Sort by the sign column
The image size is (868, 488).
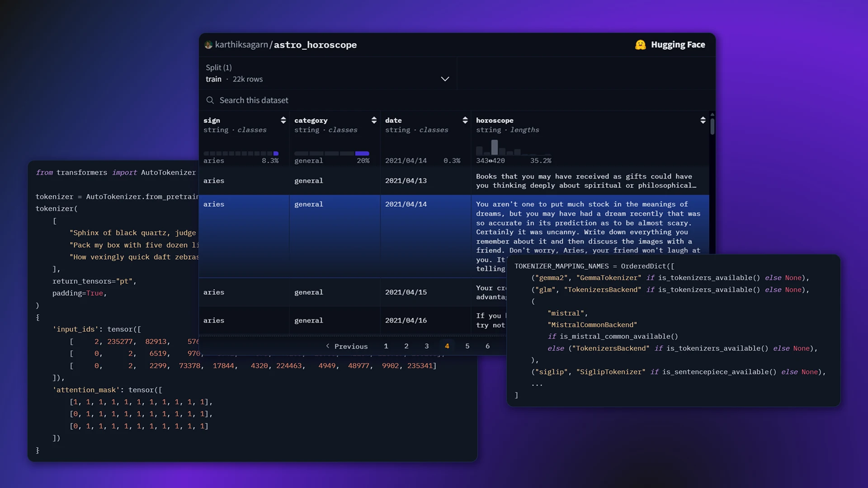click(x=283, y=120)
